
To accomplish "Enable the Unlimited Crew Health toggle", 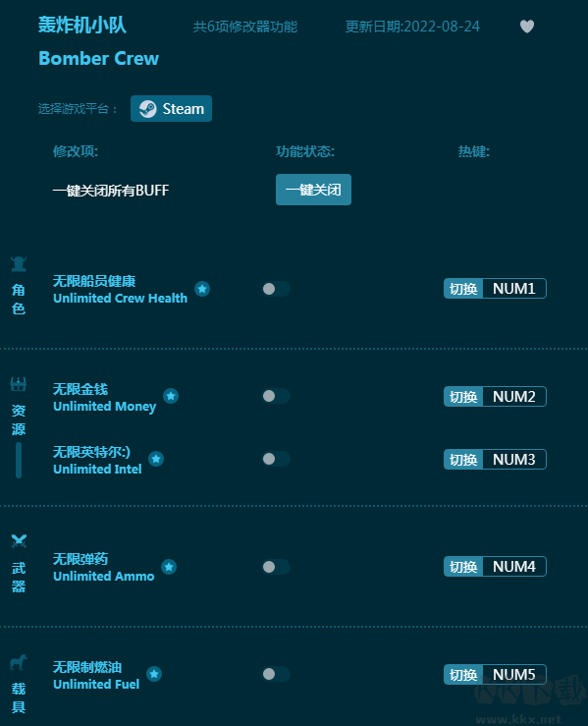I will coord(276,289).
